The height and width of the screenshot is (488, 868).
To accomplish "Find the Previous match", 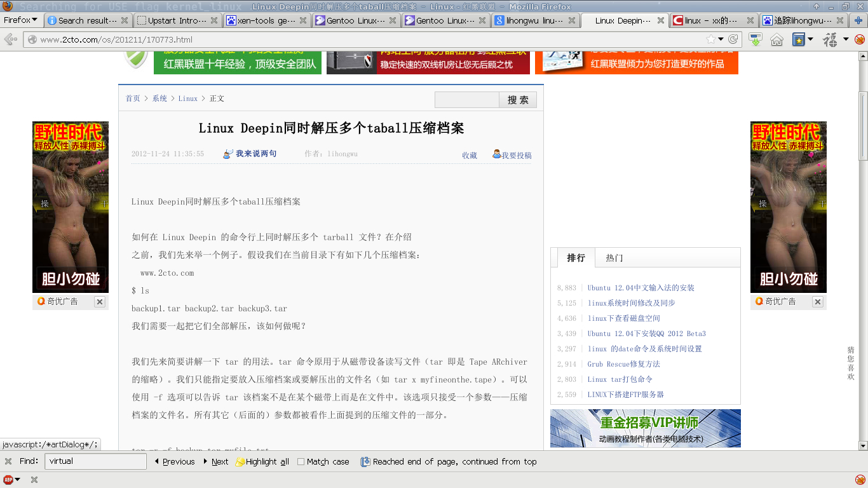I will [175, 462].
